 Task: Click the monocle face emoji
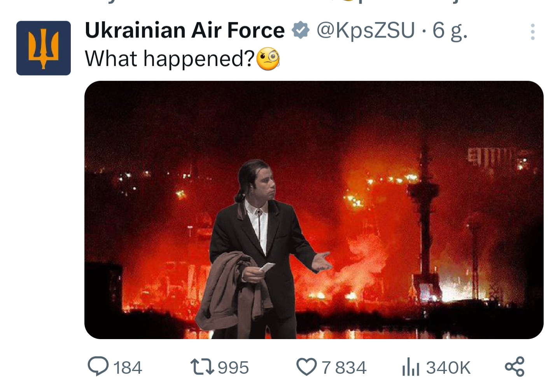(x=268, y=59)
